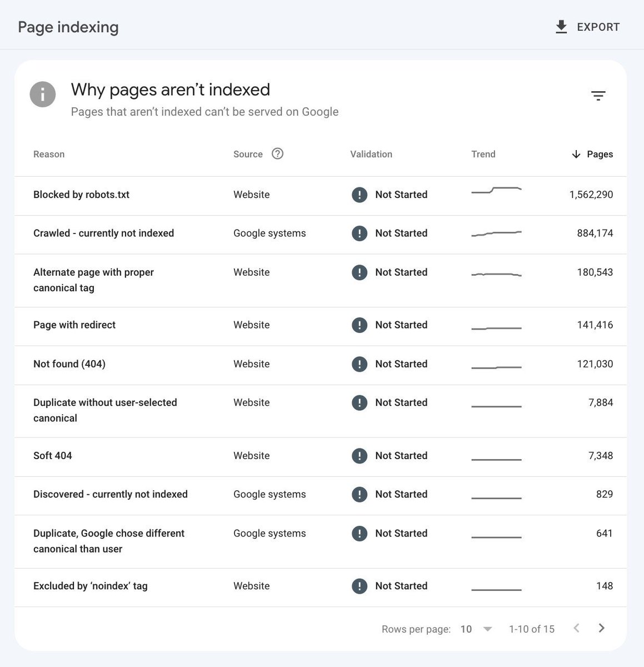Click warning icon in Google chose different canonical row

(360, 534)
